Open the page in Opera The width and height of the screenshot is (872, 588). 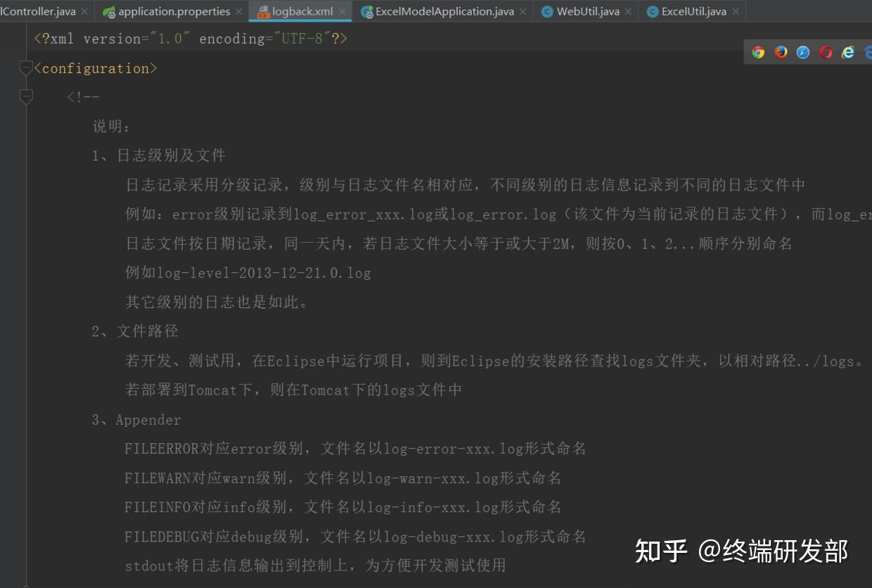coord(824,51)
